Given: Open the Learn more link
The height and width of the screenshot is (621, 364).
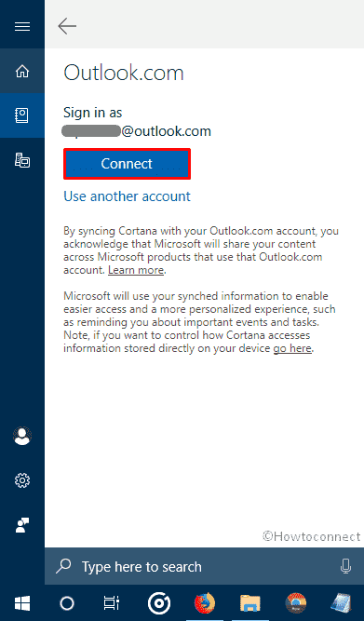Looking at the screenshot, I should (x=136, y=270).
